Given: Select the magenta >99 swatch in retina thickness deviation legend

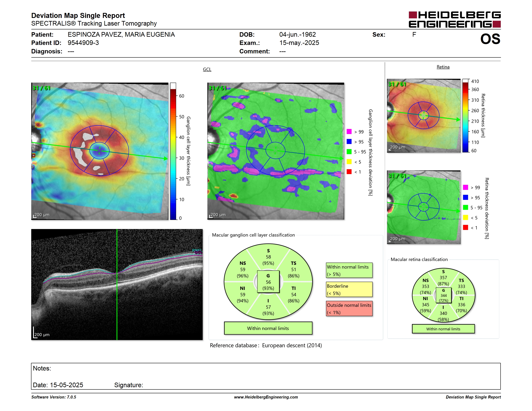Looking at the screenshot, I should [x=465, y=187].
